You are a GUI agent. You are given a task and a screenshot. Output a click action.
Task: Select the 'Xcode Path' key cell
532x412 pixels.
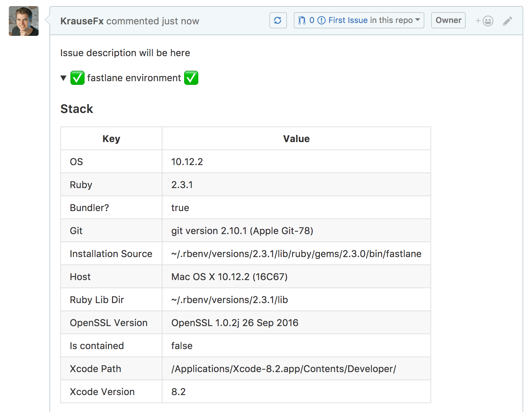click(x=111, y=369)
